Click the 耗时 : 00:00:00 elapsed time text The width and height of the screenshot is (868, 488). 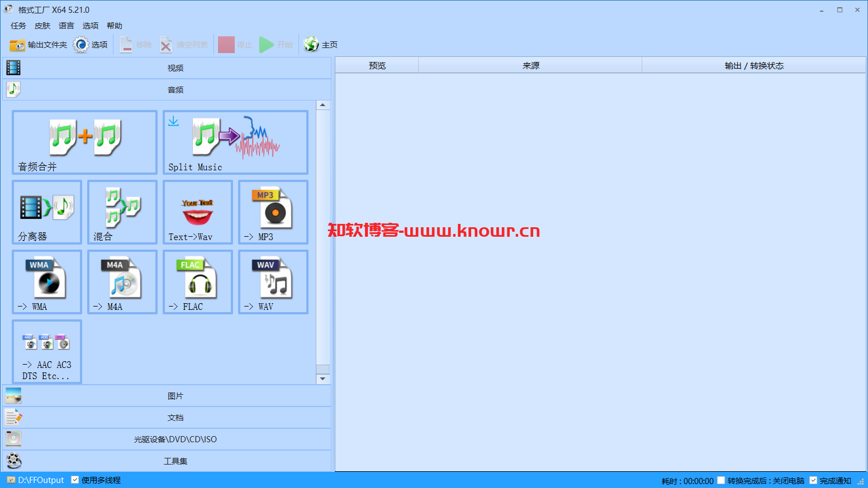(x=687, y=481)
